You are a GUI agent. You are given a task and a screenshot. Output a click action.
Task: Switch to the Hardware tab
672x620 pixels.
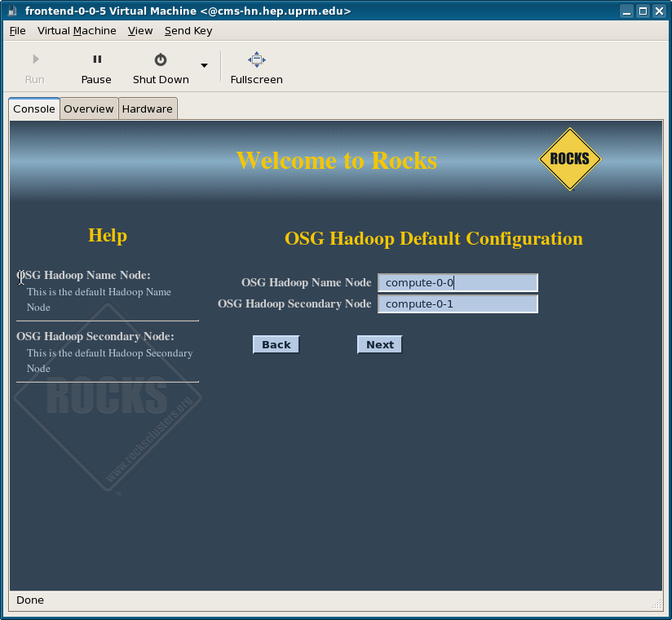148,108
